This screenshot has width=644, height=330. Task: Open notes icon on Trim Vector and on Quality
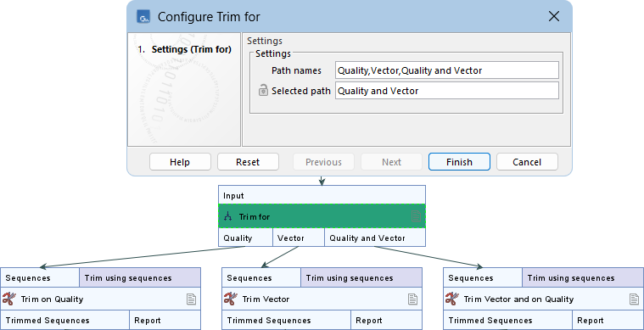[x=634, y=299]
